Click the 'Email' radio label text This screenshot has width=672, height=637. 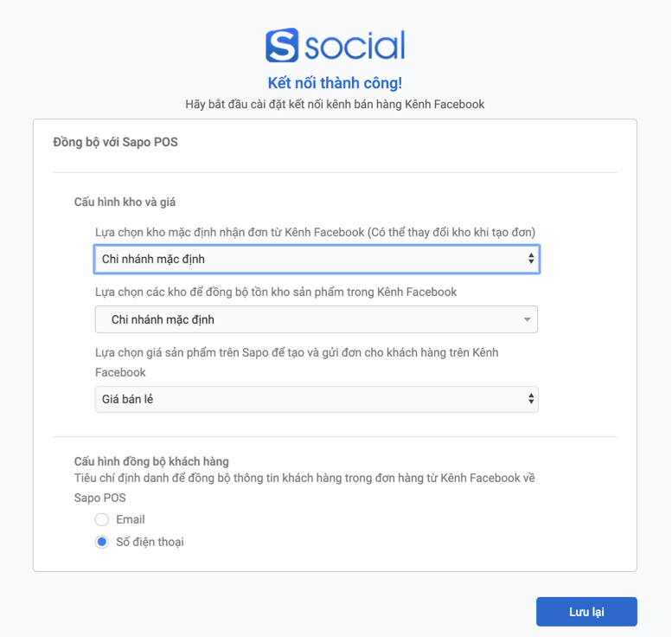(131, 519)
